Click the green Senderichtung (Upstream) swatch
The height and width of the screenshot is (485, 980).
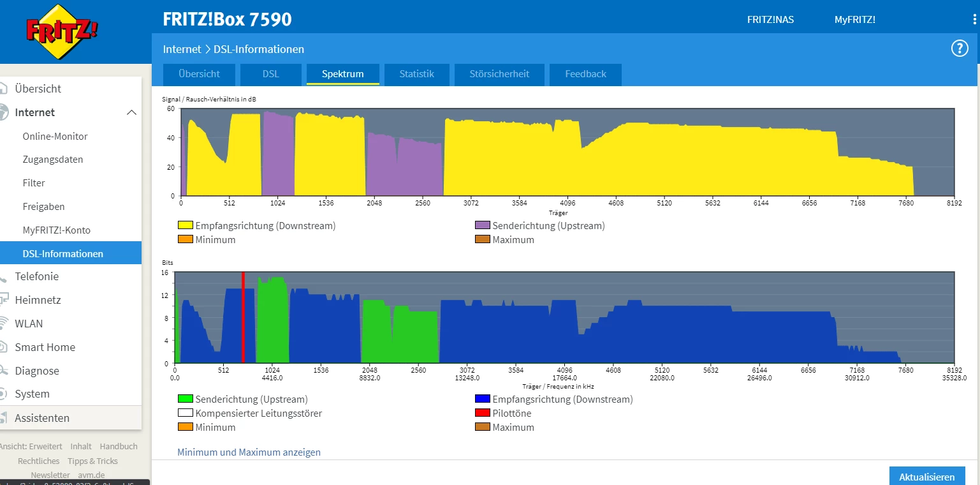coord(186,399)
